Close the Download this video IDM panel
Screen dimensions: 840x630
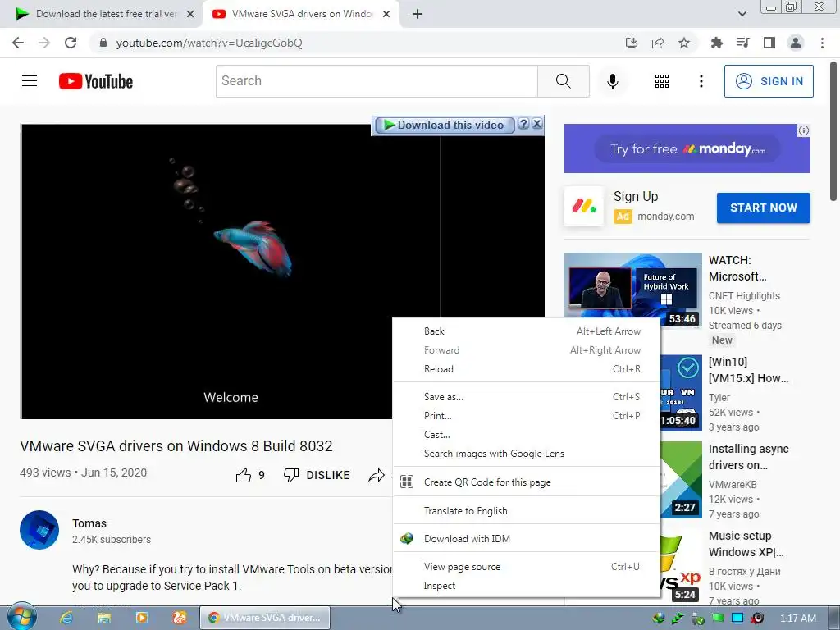point(536,125)
